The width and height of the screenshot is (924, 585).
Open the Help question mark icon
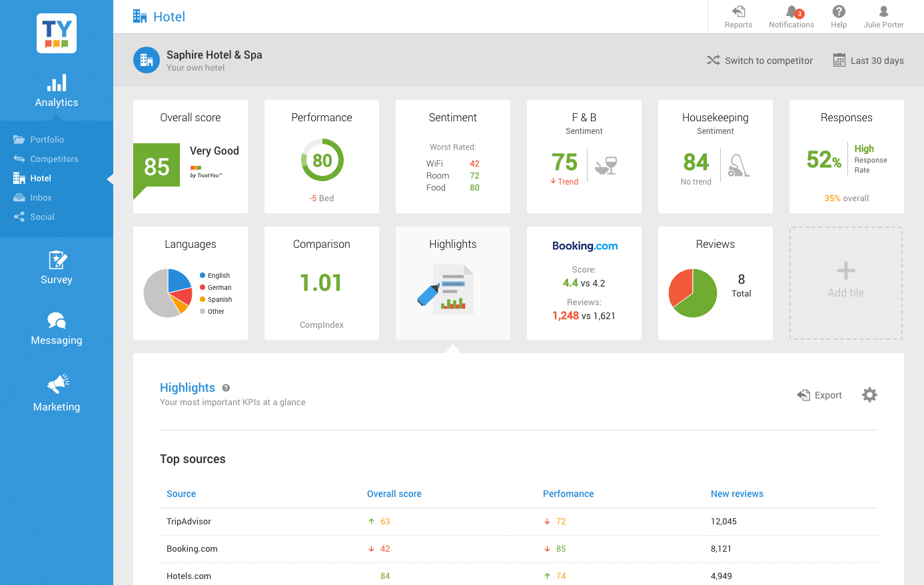click(x=839, y=12)
